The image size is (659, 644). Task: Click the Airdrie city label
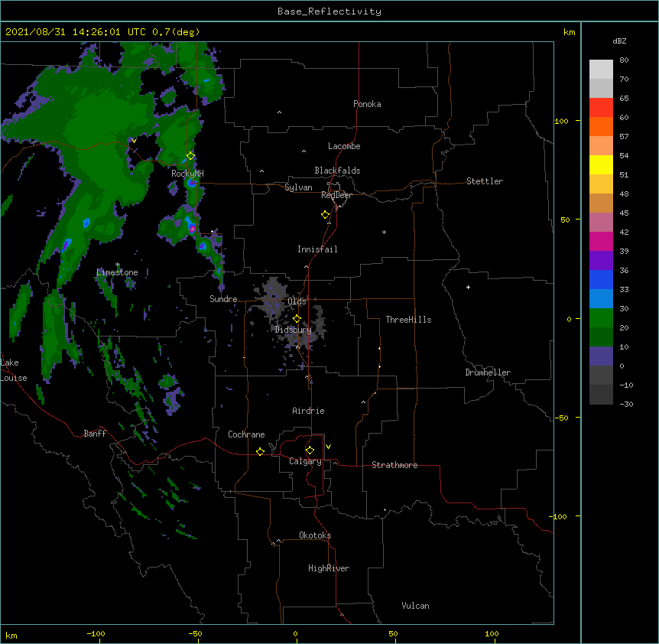[308, 411]
